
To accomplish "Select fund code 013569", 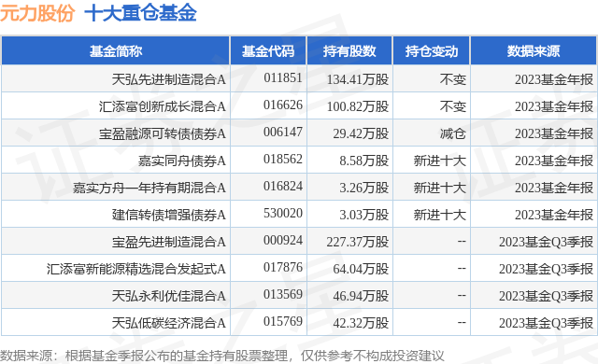I will pos(282,294).
